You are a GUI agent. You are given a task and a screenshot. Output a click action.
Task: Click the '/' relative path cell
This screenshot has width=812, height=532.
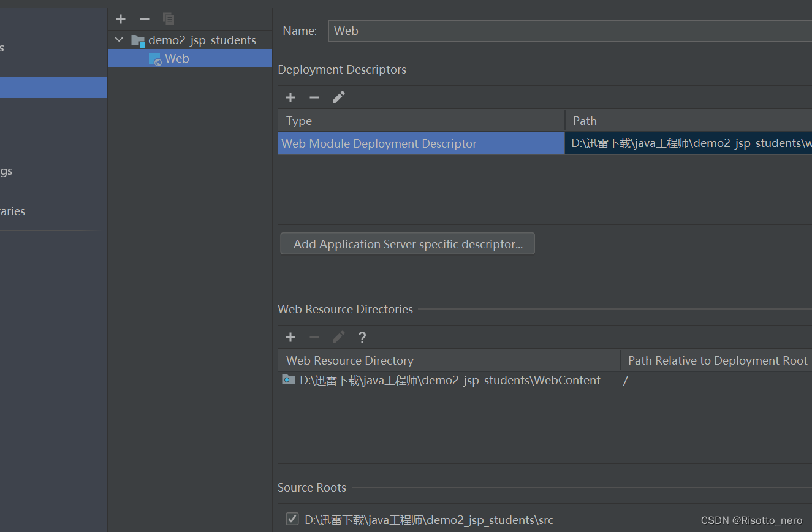pyautogui.click(x=716, y=380)
